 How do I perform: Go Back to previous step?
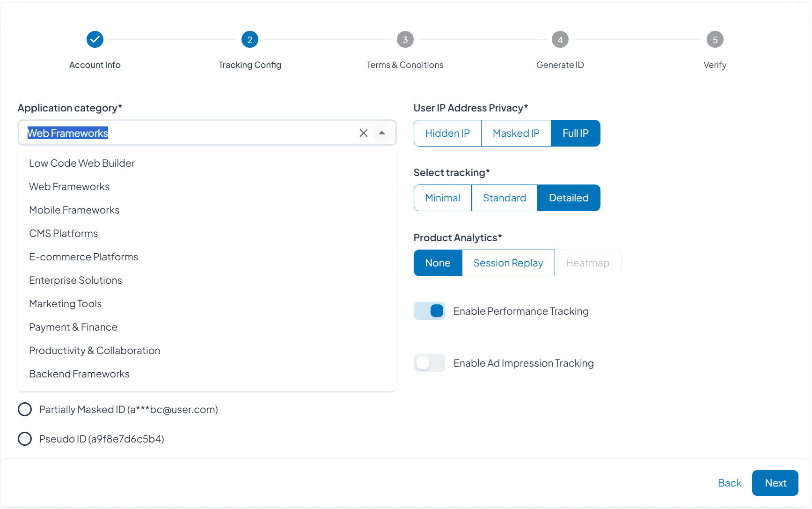[x=730, y=483]
